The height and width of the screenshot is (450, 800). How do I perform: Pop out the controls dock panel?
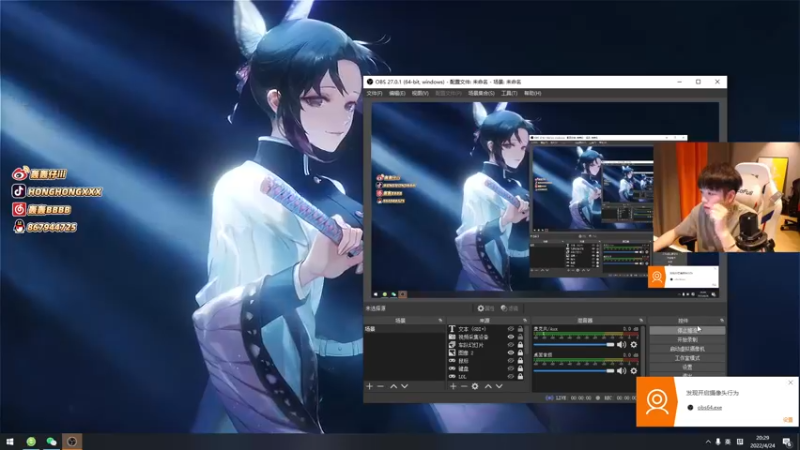pos(721,320)
